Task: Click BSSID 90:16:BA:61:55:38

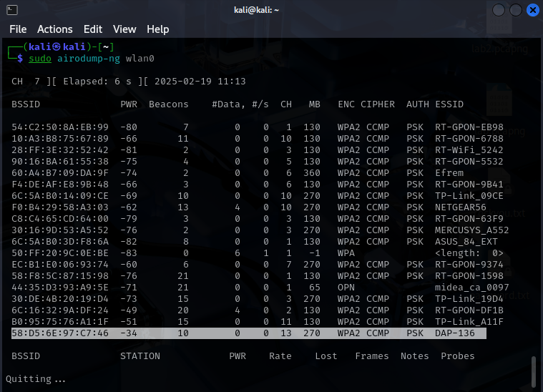Action: click(x=60, y=162)
